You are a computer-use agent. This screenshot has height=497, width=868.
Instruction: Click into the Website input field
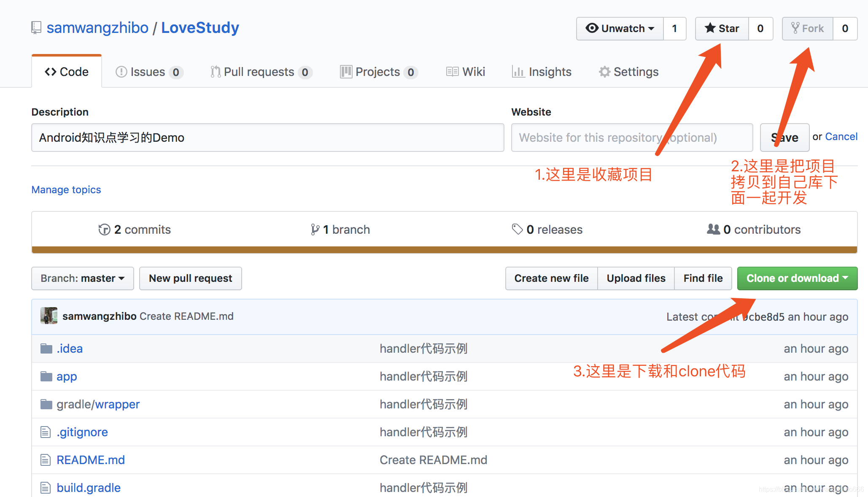[x=632, y=138]
